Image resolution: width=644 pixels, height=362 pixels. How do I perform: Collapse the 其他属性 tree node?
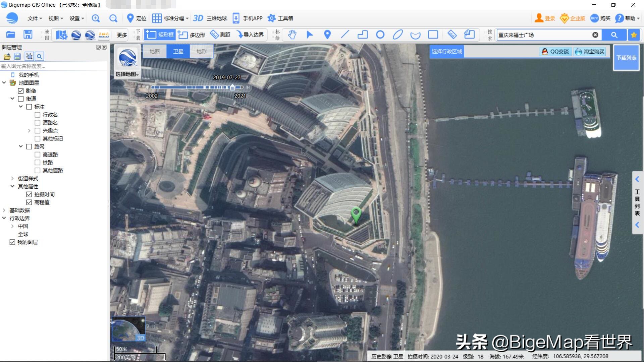[x=12, y=186]
